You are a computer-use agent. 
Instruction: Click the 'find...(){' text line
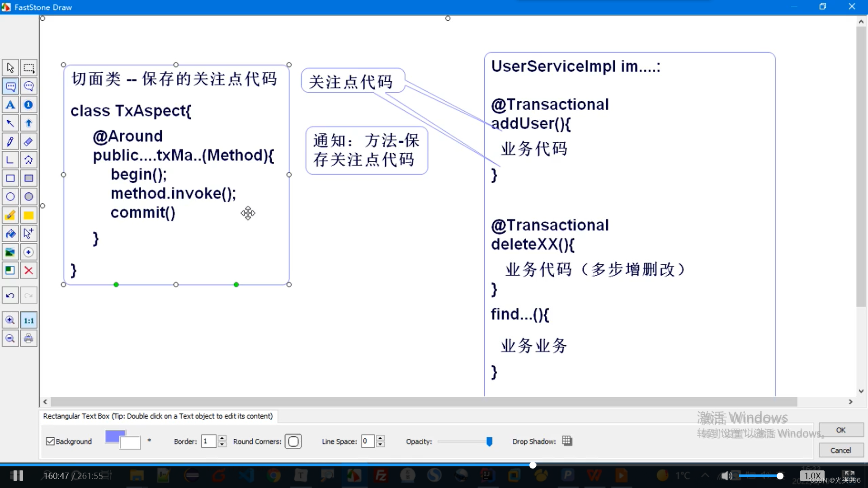520,314
